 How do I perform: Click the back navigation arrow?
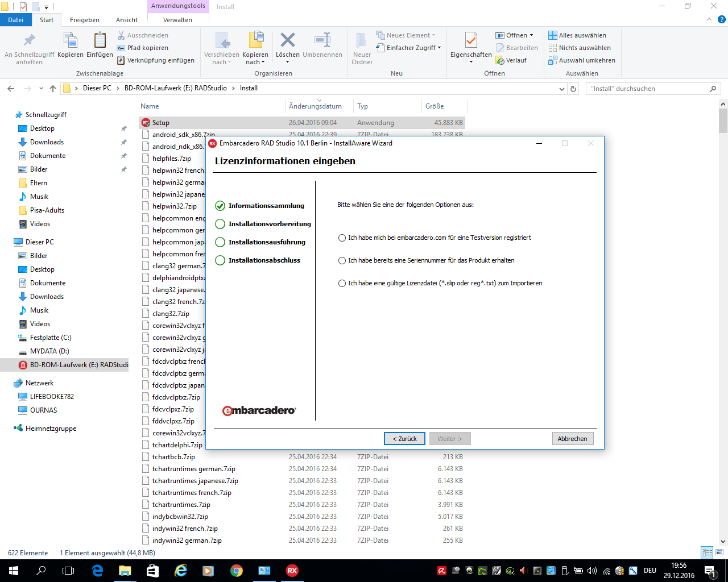[x=11, y=89]
